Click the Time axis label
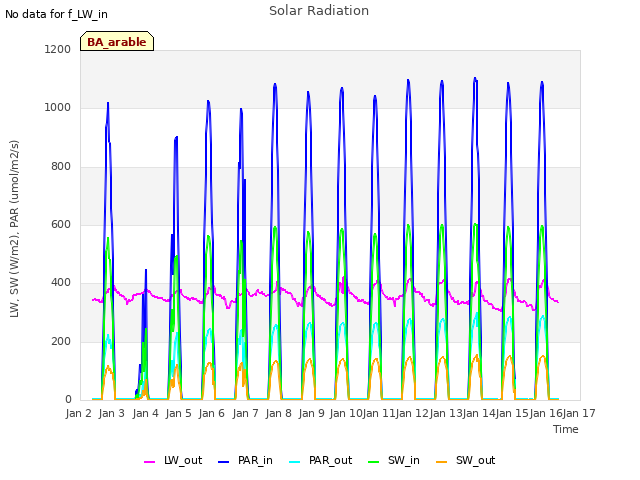The width and height of the screenshot is (640, 480). click(566, 429)
